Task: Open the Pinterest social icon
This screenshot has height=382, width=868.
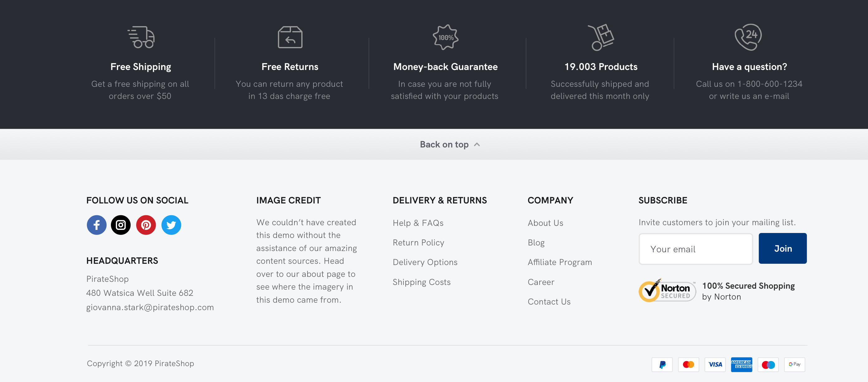Action: 146,225
